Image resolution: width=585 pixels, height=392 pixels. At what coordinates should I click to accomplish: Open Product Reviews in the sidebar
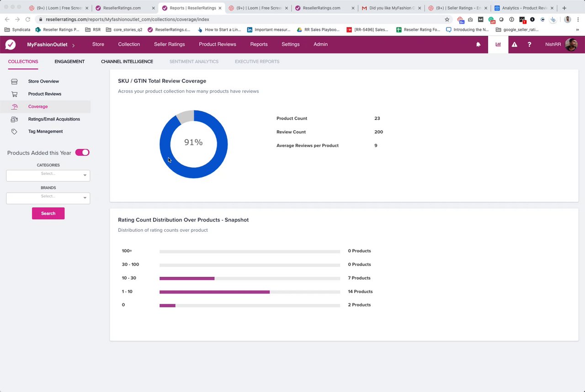45,94
